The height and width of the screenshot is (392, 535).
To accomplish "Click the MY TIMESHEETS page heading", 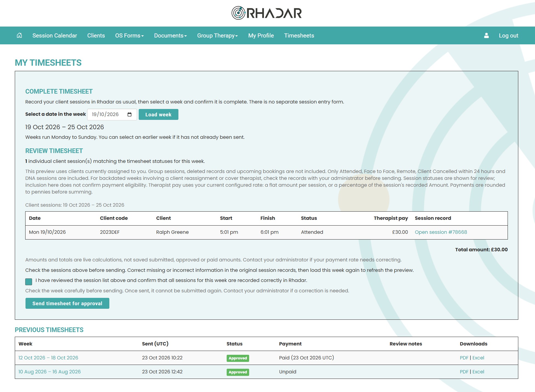I will click(48, 63).
